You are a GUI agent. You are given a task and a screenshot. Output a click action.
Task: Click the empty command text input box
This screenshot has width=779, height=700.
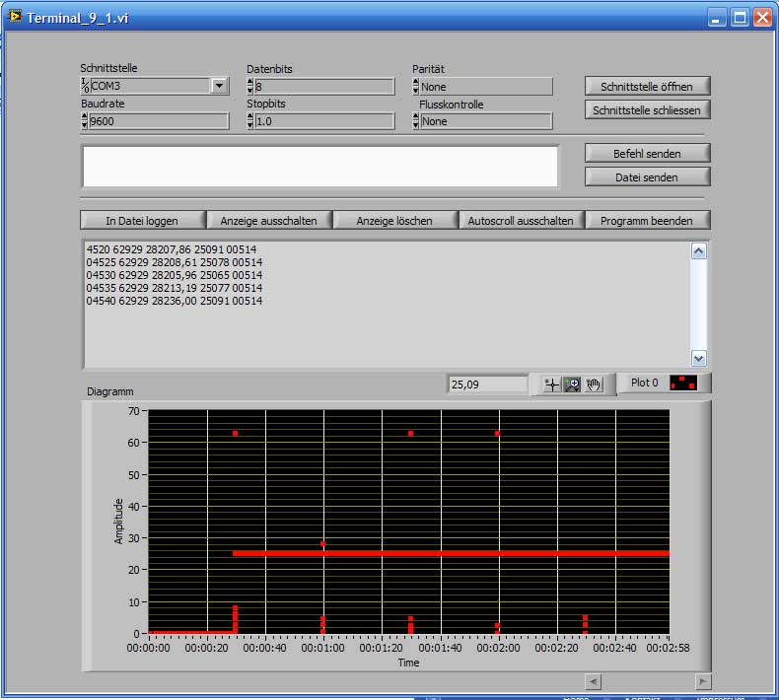[x=320, y=166]
